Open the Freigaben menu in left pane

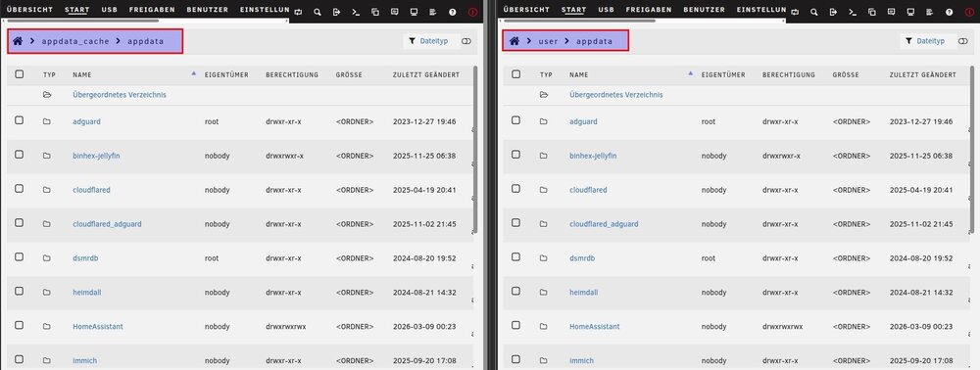coord(152,10)
